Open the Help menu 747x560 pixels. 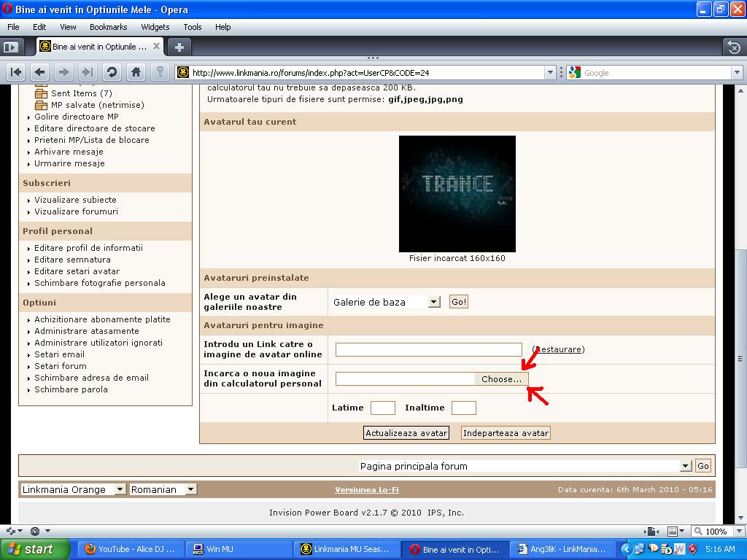pos(222,27)
